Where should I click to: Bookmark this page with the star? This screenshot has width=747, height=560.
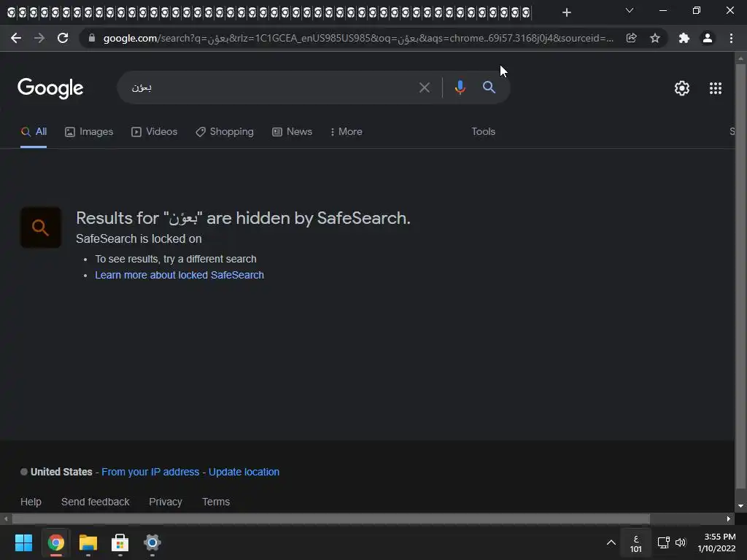pyautogui.click(x=655, y=38)
